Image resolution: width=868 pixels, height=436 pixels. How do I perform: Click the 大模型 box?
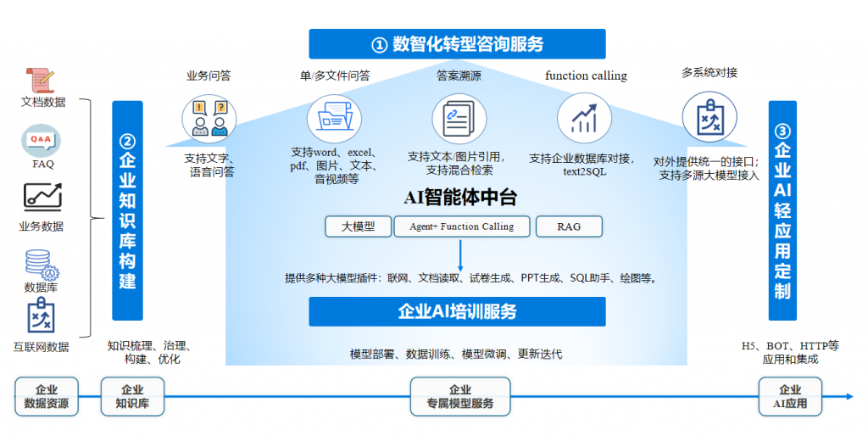358,226
